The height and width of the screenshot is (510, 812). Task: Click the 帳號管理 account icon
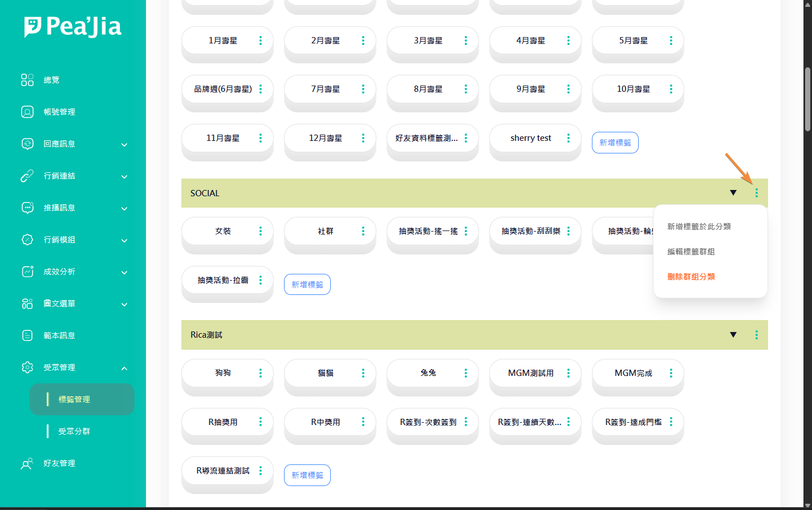pos(27,112)
